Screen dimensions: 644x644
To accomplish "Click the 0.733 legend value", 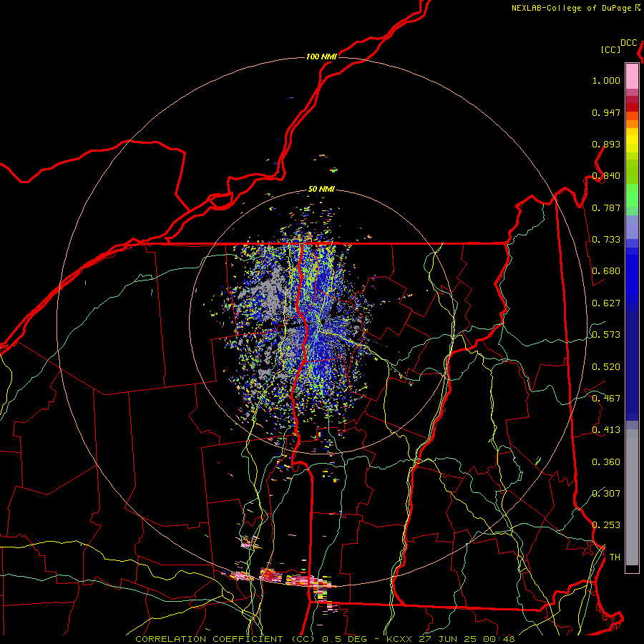I will pyautogui.click(x=606, y=240).
